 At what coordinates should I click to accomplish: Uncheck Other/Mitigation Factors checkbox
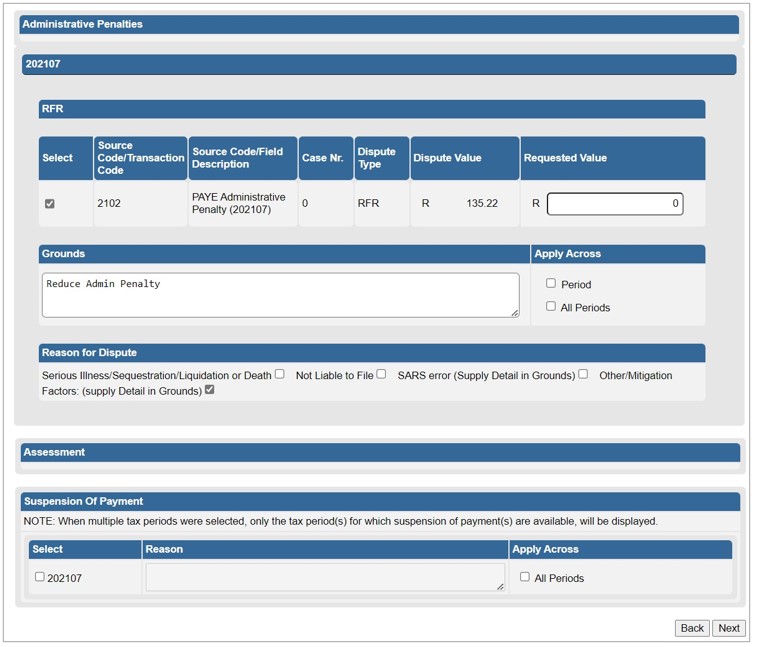pyautogui.click(x=209, y=390)
